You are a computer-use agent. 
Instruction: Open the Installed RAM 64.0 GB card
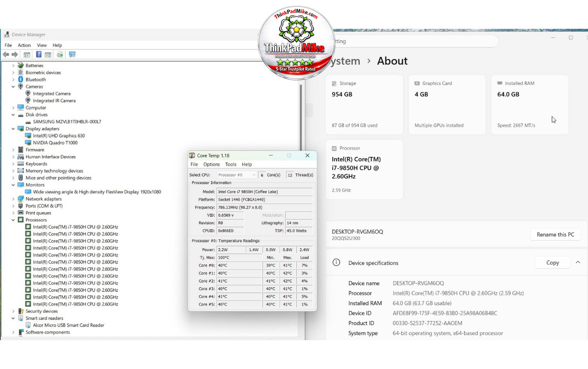[x=530, y=104]
